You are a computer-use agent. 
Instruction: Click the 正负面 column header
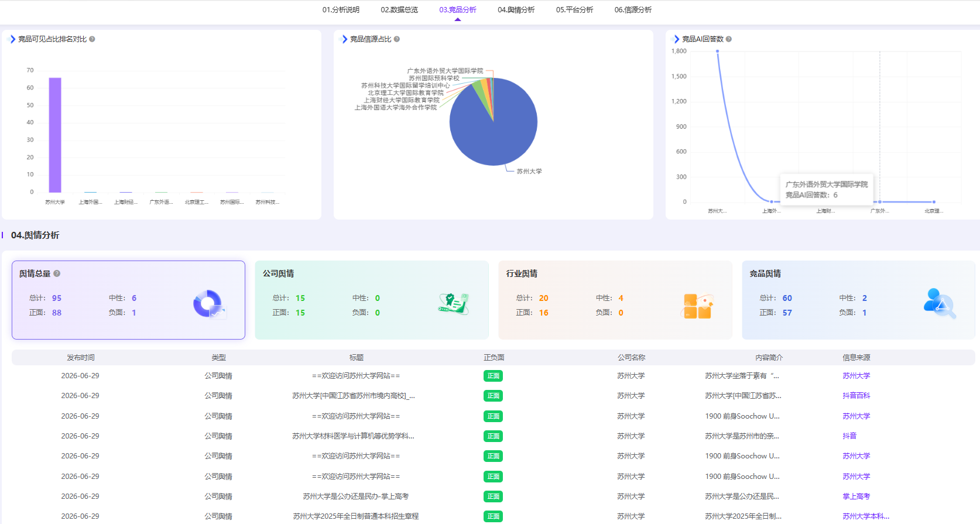(x=494, y=358)
